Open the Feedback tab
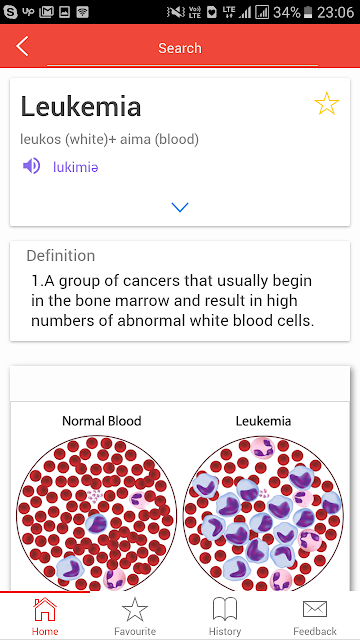This screenshot has width=360, height=640. (315, 616)
